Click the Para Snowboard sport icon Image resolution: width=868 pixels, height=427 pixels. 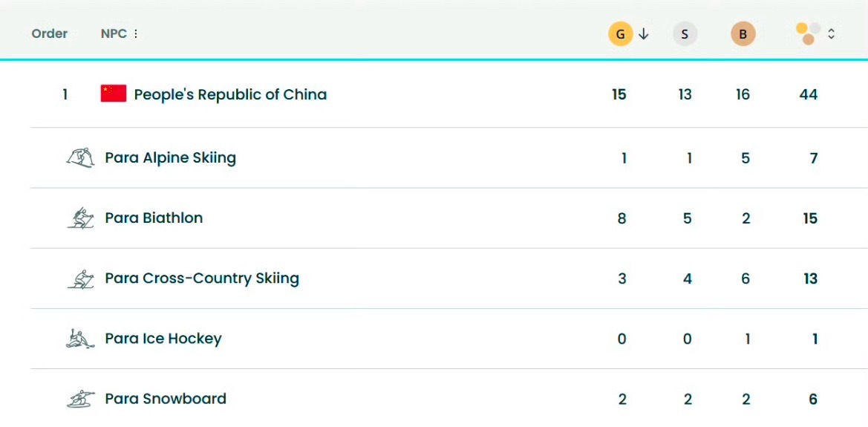click(80, 399)
